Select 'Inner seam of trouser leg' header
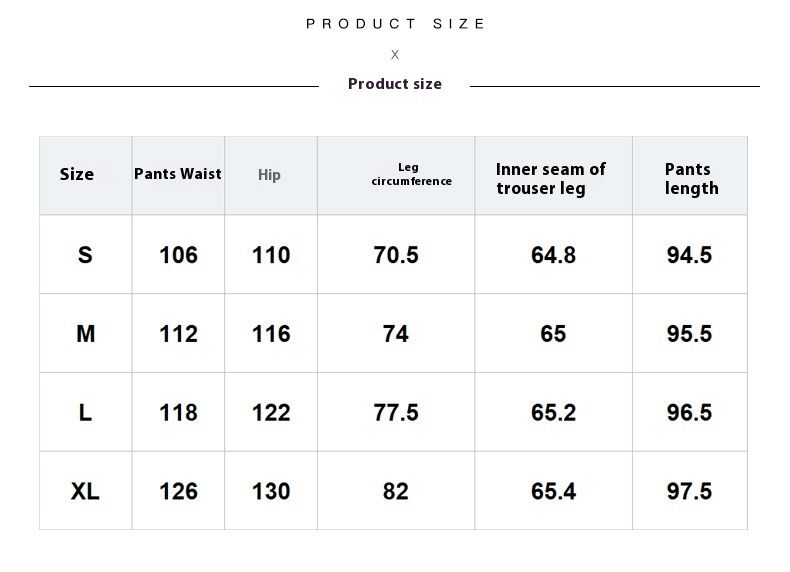 tap(551, 178)
